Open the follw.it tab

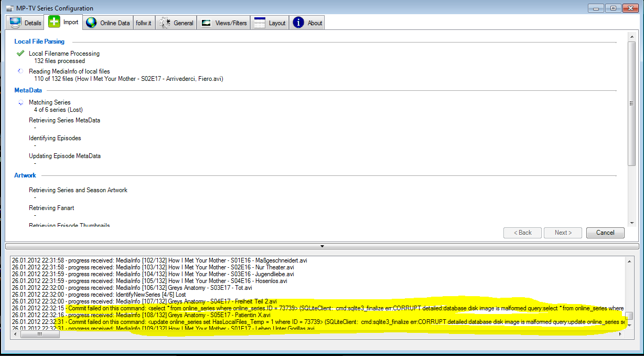[x=144, y=23]
